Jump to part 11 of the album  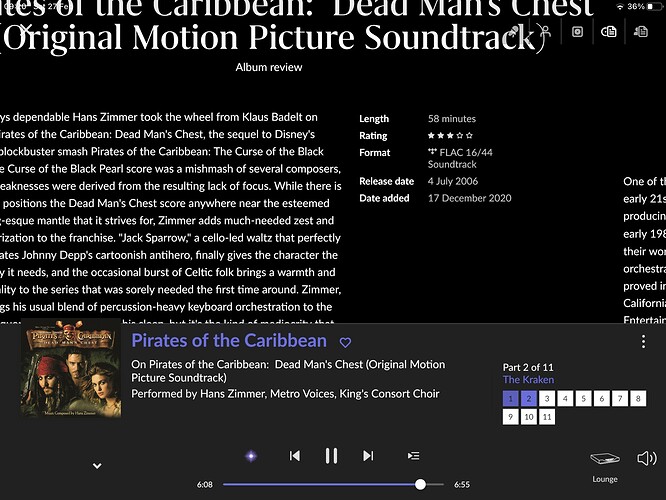pyautogui.click(x=547, y=417)
